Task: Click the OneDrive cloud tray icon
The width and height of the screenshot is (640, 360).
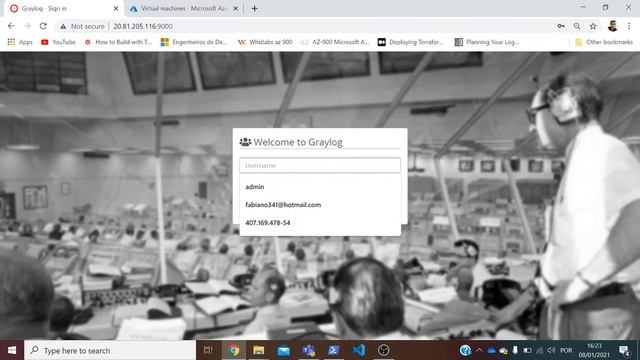Action: pyautogui.click(x=491, y=351)
